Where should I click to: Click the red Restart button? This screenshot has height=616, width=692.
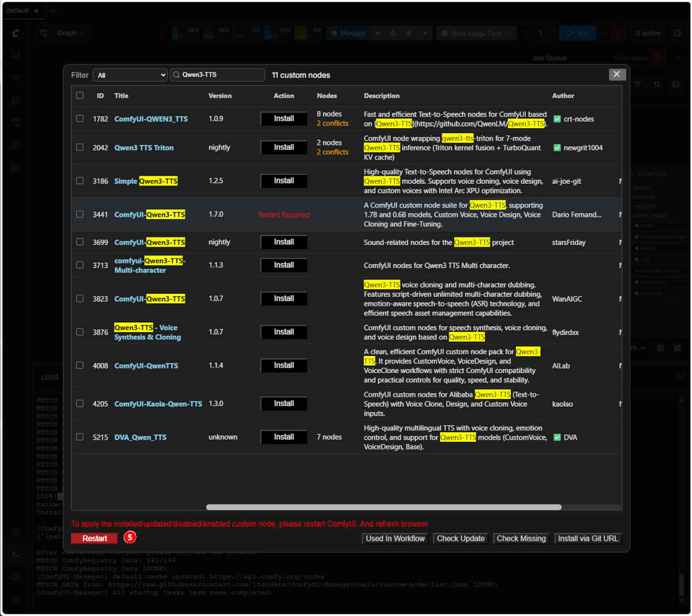94,538
